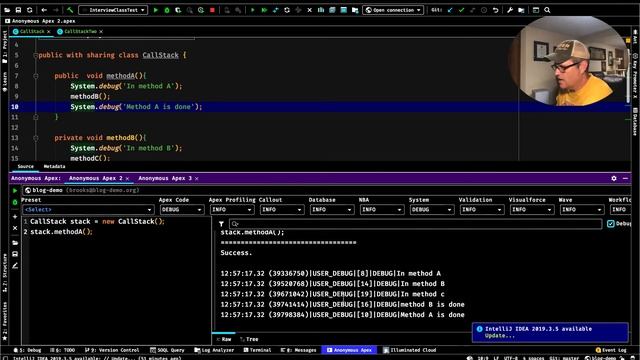Click open file folder icon in Apex sidebar
Viewport: 640px width, 360px height.
pos(15,243)
